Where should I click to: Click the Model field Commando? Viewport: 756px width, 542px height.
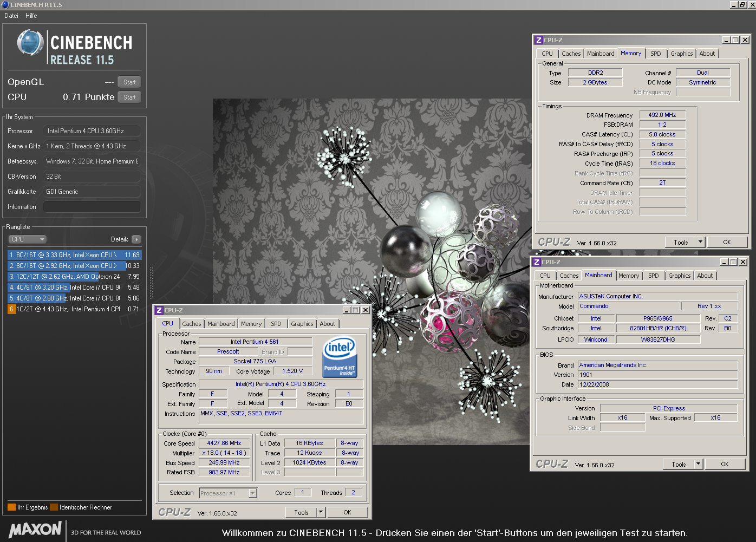(629, 306)
